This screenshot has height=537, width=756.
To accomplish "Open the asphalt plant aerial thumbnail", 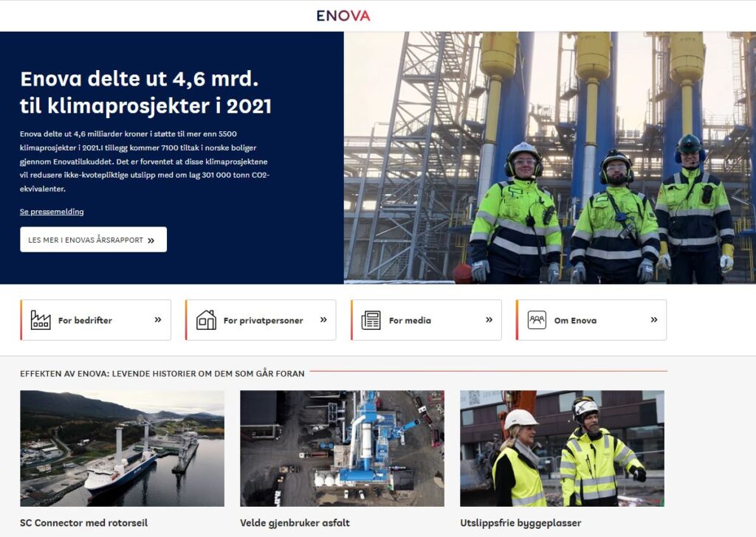I will tap(343, 448).
